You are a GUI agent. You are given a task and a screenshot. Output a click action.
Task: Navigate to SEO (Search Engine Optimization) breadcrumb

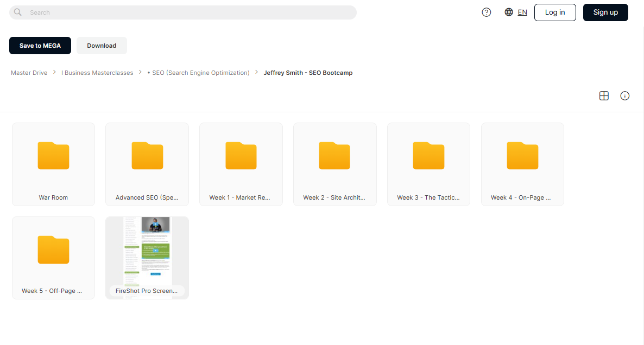198,73
